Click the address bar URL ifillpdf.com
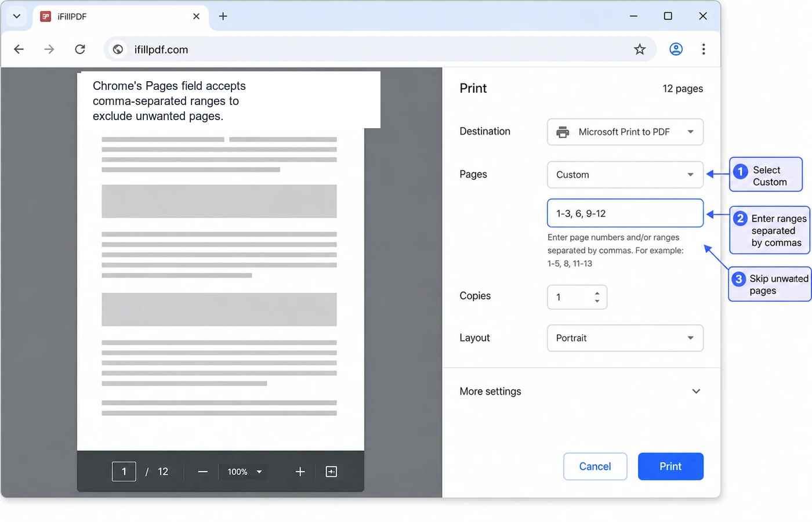This screenshot has width=812, height=522. 161,49
